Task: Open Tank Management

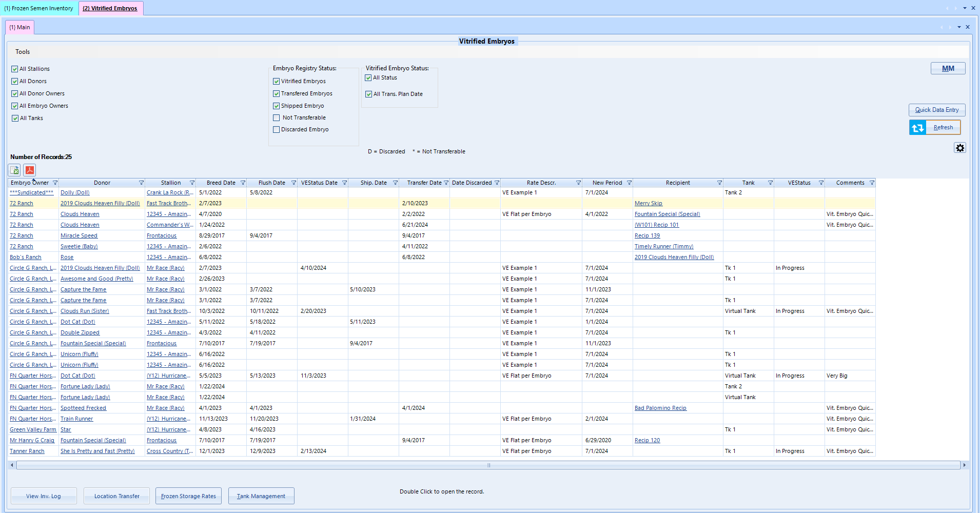Action: tap(261, 496)
